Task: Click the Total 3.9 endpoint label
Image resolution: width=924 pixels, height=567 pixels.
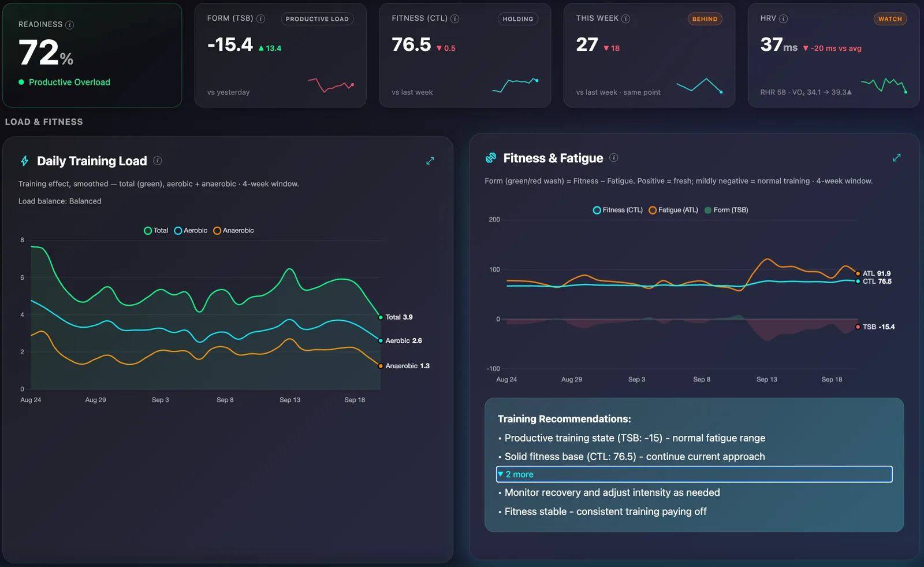Action: (399, 317)
